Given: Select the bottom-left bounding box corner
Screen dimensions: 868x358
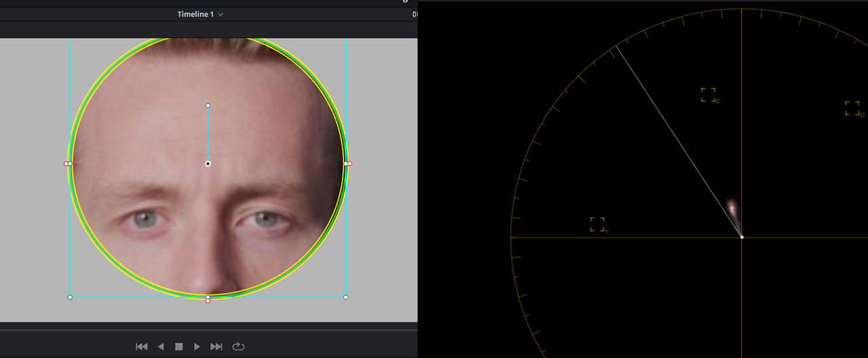Looking at the screenshot, I should [x=70, y=297].
